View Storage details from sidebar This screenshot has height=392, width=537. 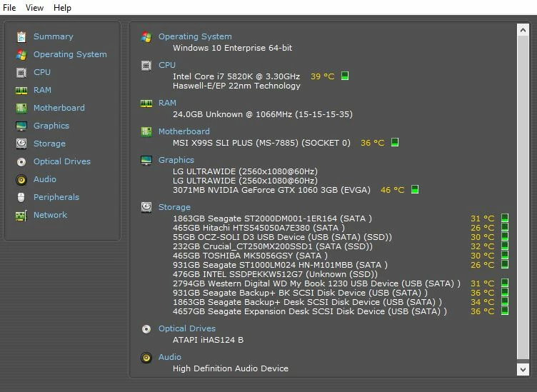tap(50, 144)
